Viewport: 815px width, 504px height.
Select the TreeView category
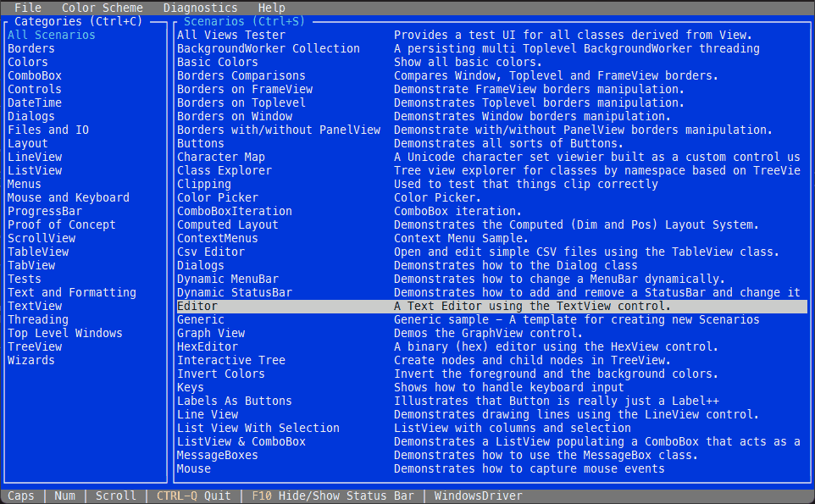34,346
